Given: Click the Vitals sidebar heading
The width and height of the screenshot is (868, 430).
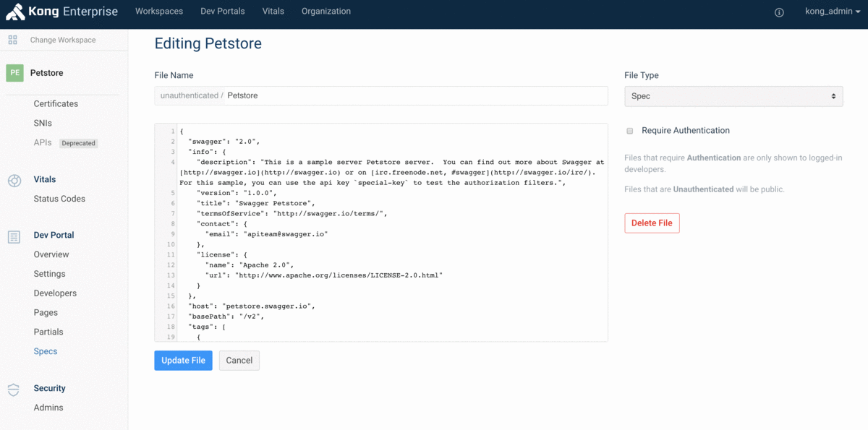Looking at the screenshot, I should 45,179.
